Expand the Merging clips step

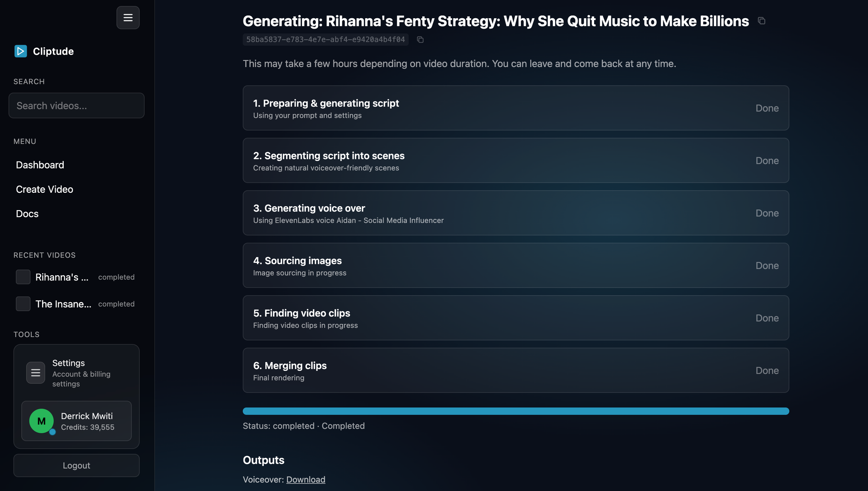[516, 370]
